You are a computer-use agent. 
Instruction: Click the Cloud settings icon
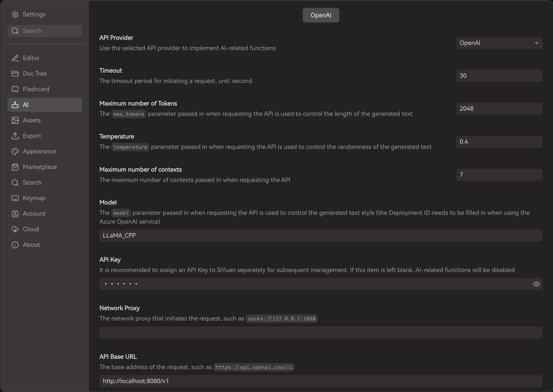click(x=15, y=229)
